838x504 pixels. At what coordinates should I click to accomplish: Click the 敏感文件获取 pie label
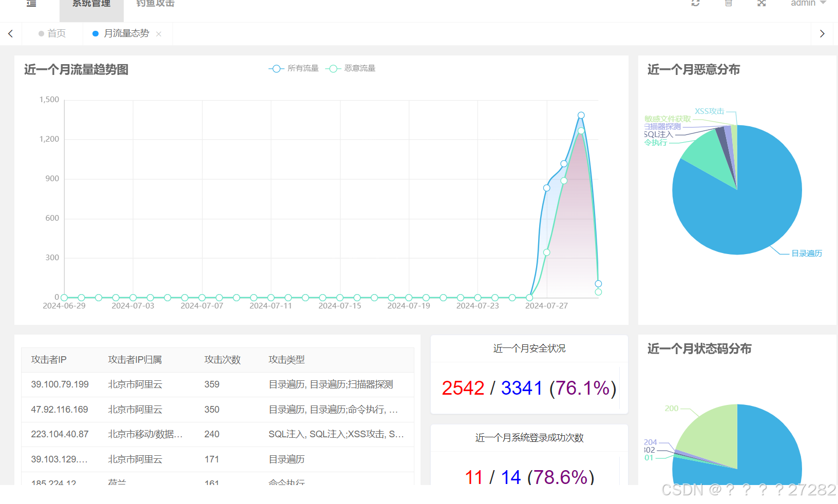(x=668, y=119)
